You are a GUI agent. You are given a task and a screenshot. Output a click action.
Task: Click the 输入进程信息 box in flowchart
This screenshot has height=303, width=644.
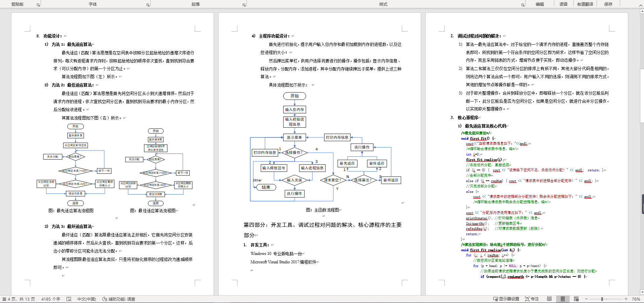312,168
